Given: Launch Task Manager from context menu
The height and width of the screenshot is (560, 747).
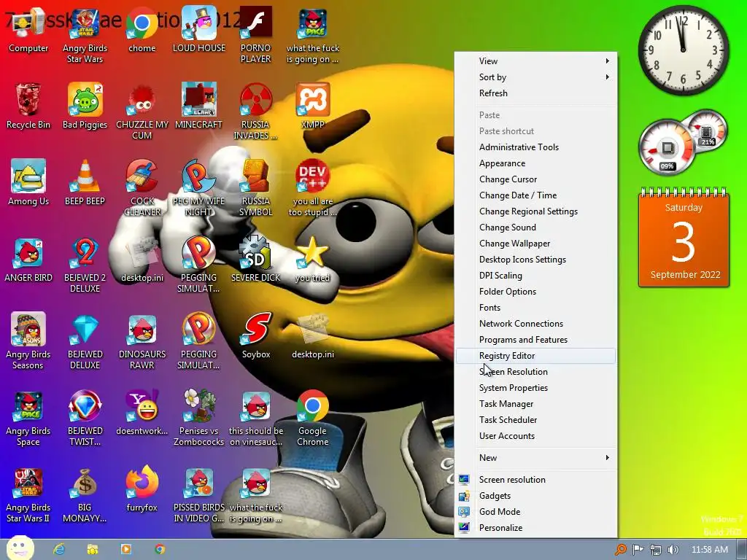Looking at the screenshot, I should tap(536, 404).
